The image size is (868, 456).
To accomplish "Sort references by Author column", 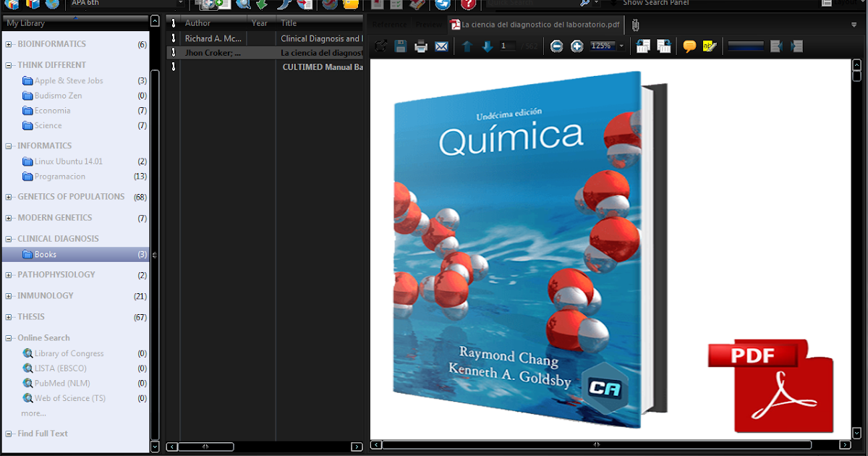I will coord(214,23).
